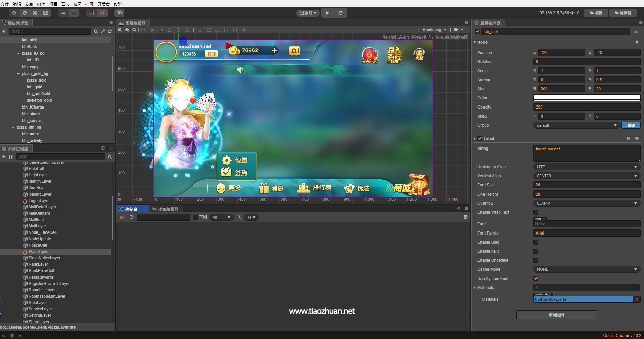Viewport: 644px width, 339px height.
Task: Click the refresh preview icon
Action: (x=340, y=13)
